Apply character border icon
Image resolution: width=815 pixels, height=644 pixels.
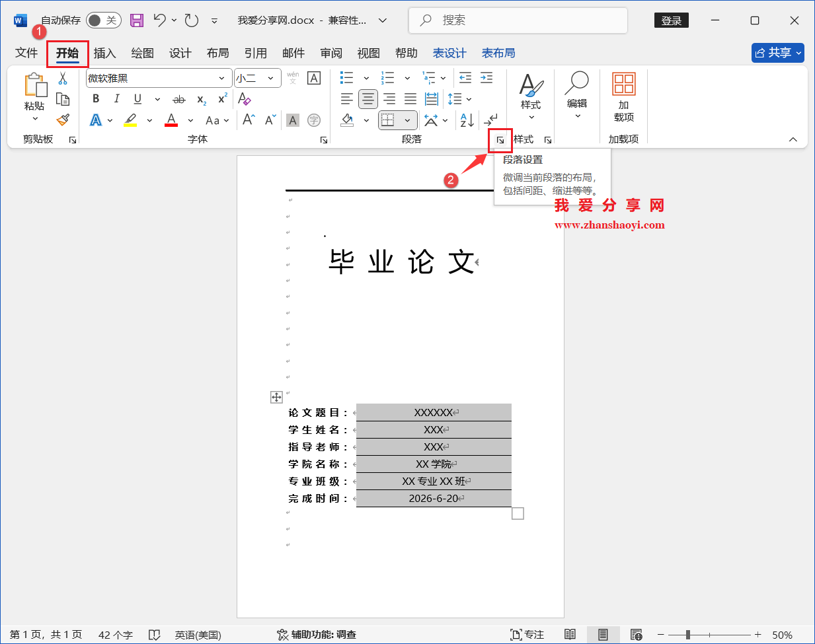[314, 78]
